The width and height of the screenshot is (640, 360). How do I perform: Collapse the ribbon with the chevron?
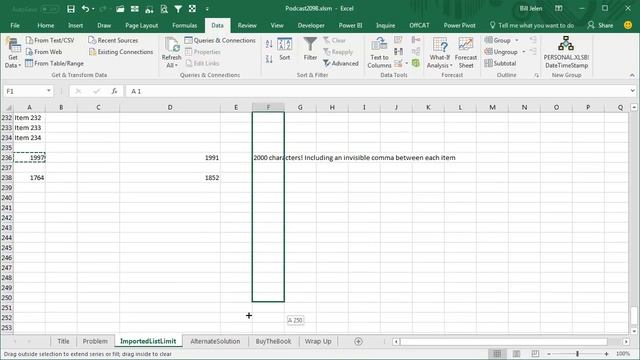tap(632, 76)
